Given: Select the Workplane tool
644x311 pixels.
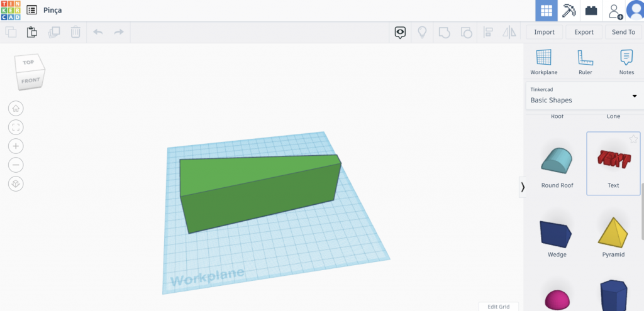Looking at the screenshot, I should pos(543,62).
